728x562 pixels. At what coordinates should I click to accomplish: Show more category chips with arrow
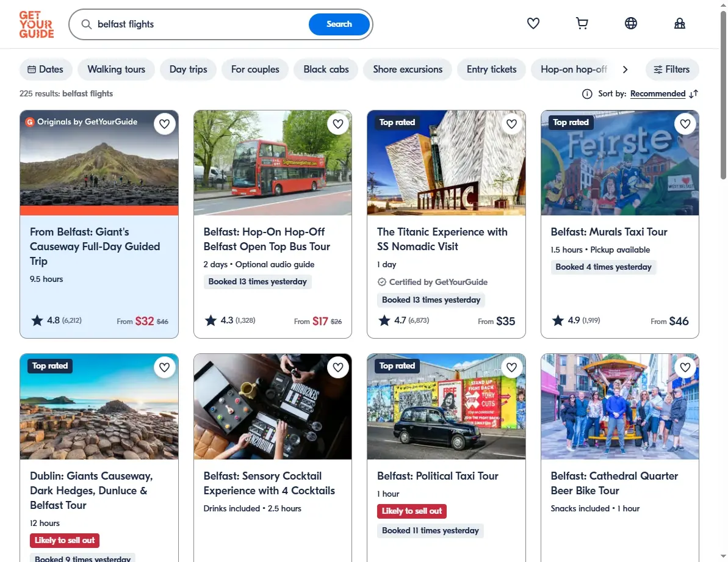pyautogui.click(x=625, y=69)
